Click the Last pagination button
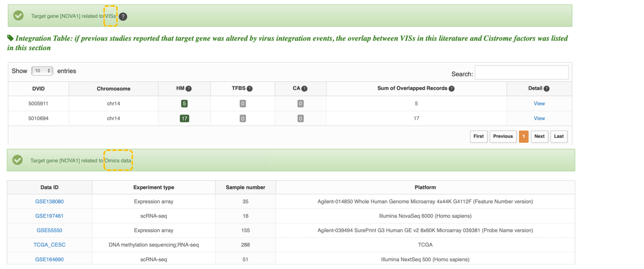Image resolution: width=644 pixels, height=269 pixels. 559,136
